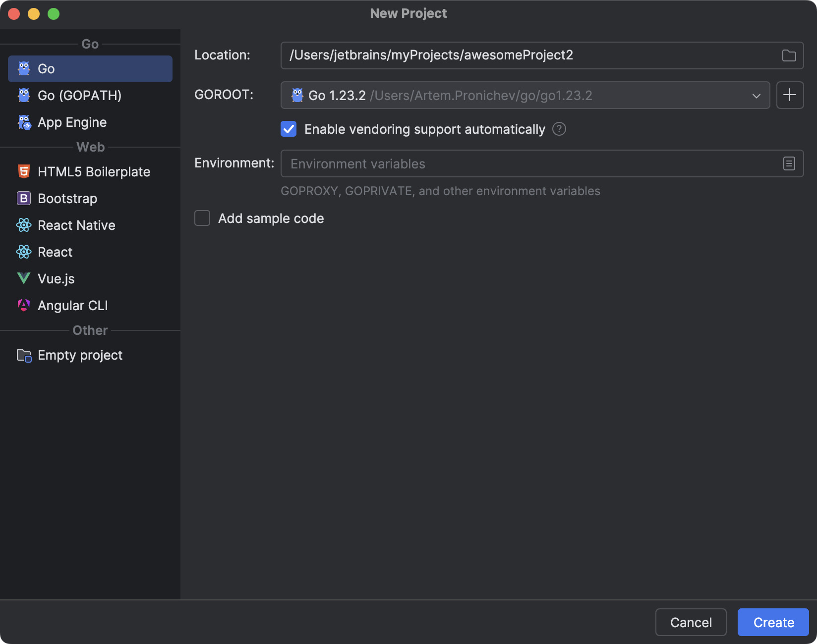Select React Native project type
Image resolution: width=817 pixels, height=644 pixels.
click(x=76, y=225)
